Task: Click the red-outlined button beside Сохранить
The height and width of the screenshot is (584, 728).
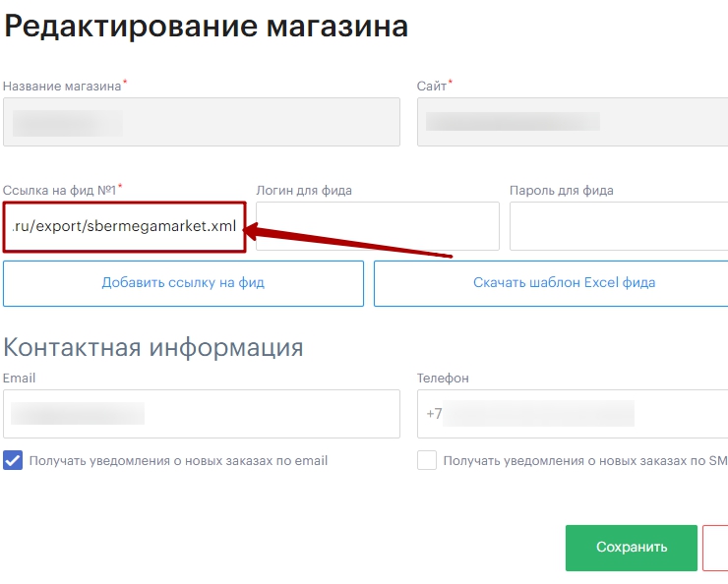Action: pyautogui.click(x=715, y=548)
